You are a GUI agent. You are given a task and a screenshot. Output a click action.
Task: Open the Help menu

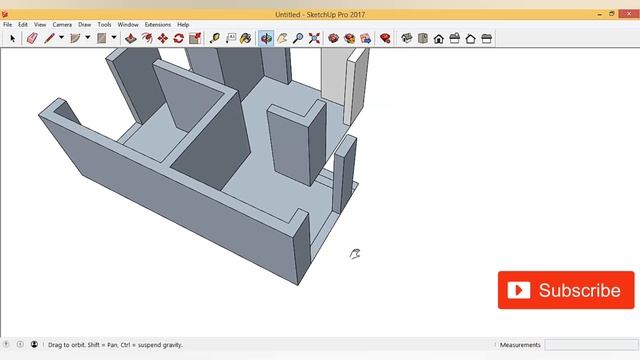tap(183, 24)
